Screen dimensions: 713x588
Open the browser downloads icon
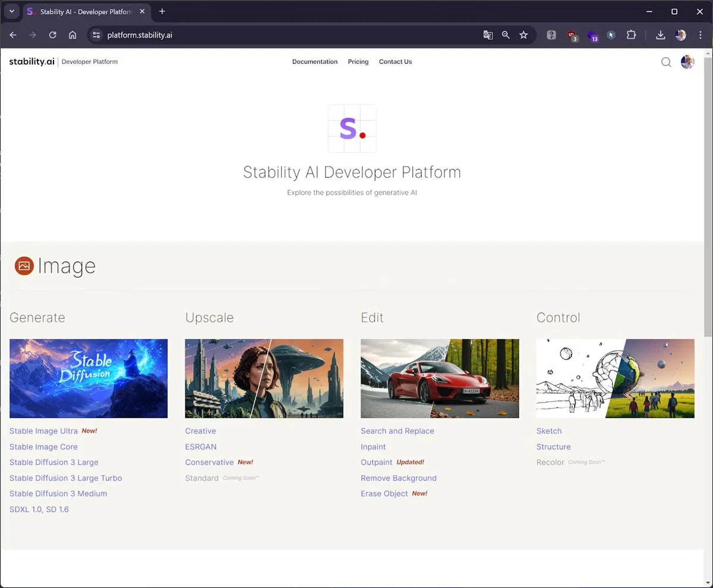pyautogui.click(x=660, y=35)
